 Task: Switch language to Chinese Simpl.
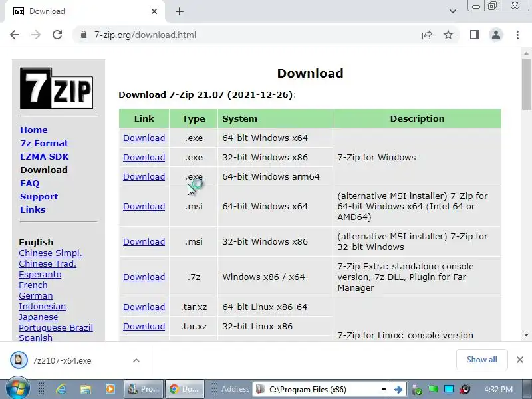[51, 253]
